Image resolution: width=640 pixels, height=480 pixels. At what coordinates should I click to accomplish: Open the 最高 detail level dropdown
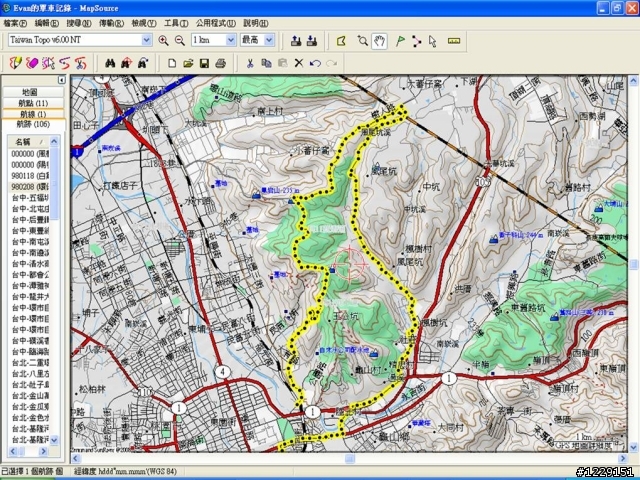pos(269,40)
